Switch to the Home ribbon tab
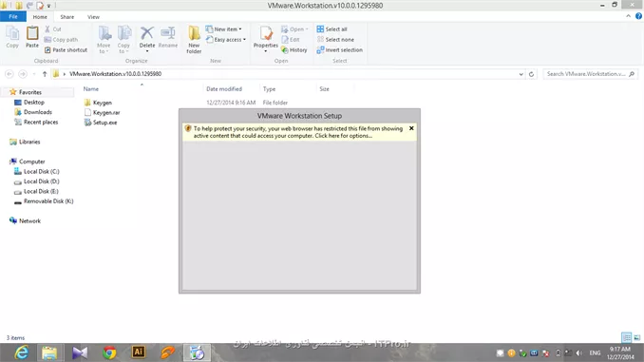Viewport: 644px width, 362px height. pos(40,17)
